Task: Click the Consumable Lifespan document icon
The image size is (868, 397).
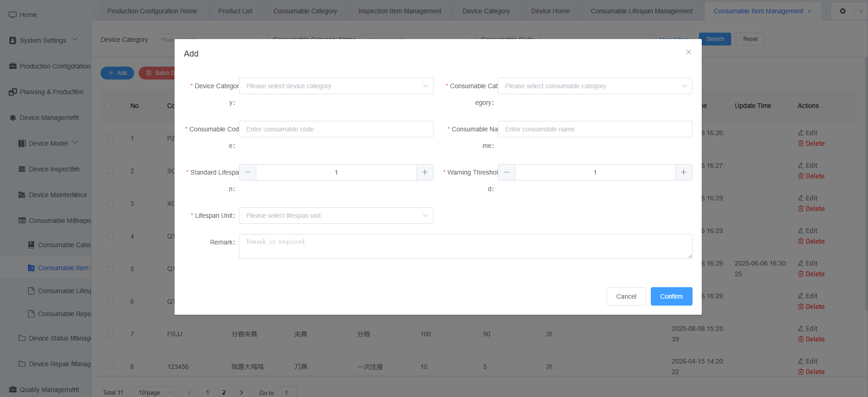Action: (31, 291)
